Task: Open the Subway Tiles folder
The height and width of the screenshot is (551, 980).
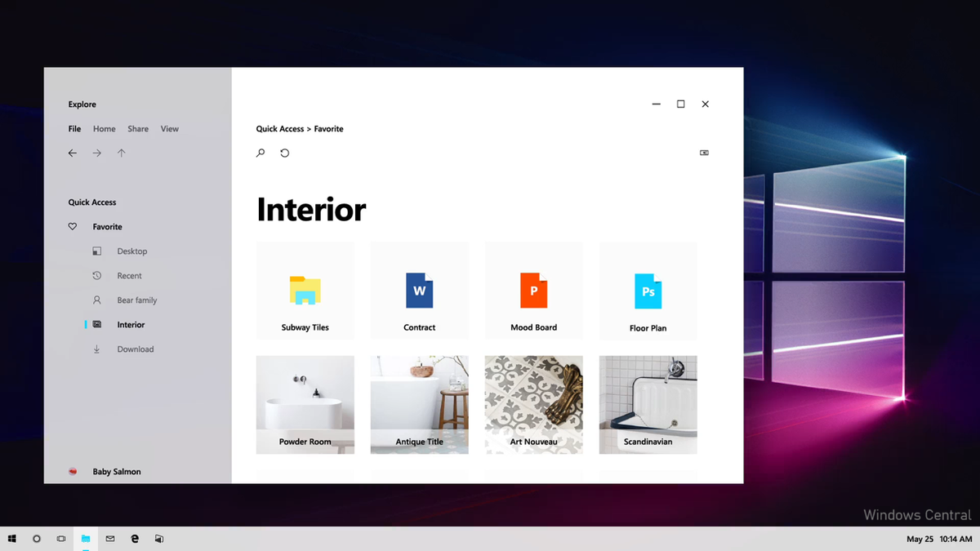Action: (305, 290)
